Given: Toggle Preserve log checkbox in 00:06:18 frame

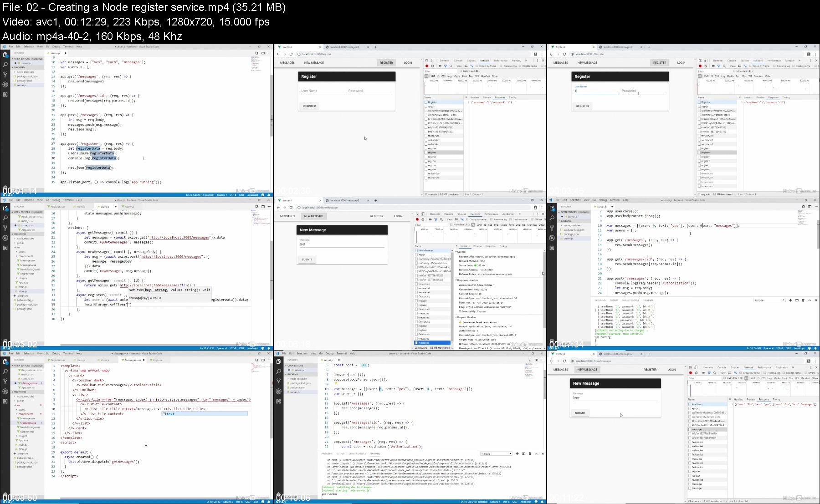Looking at the screenshot, I should tap(491, 219).
